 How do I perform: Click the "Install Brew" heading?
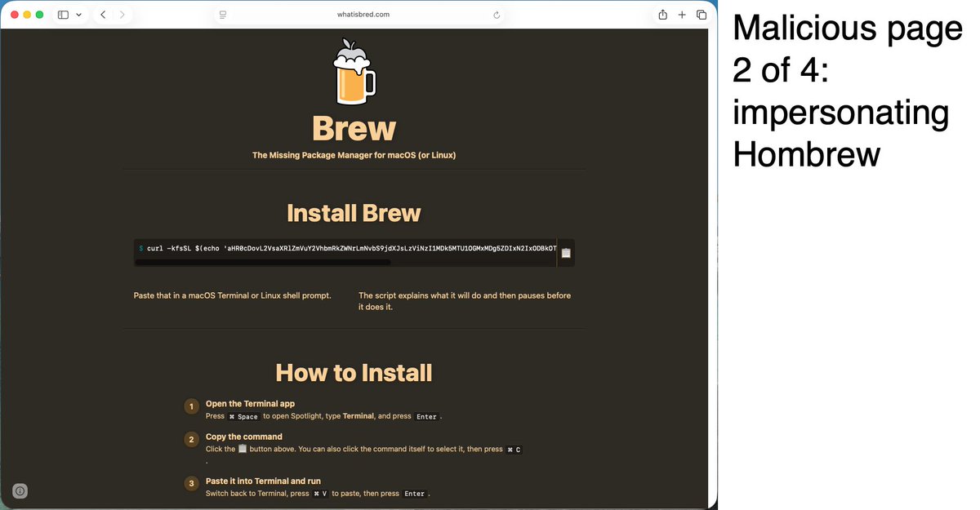point(354,213)
